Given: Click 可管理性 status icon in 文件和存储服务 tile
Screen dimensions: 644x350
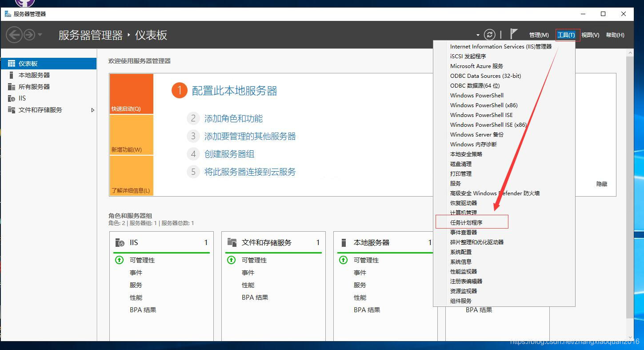Looking at the screenshot, I should [231, 260].
